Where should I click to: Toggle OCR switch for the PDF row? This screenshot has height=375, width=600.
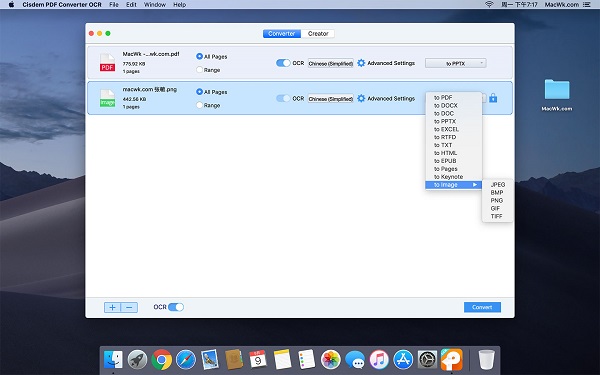(x=283, y=63)
